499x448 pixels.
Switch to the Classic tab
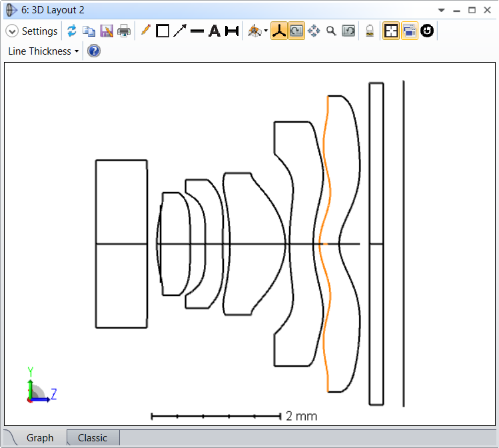(x=92, y=438)
